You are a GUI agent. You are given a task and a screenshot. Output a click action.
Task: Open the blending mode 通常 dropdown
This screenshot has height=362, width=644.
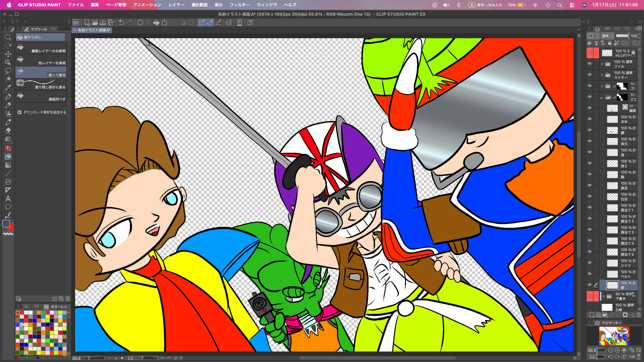(607, 36)
